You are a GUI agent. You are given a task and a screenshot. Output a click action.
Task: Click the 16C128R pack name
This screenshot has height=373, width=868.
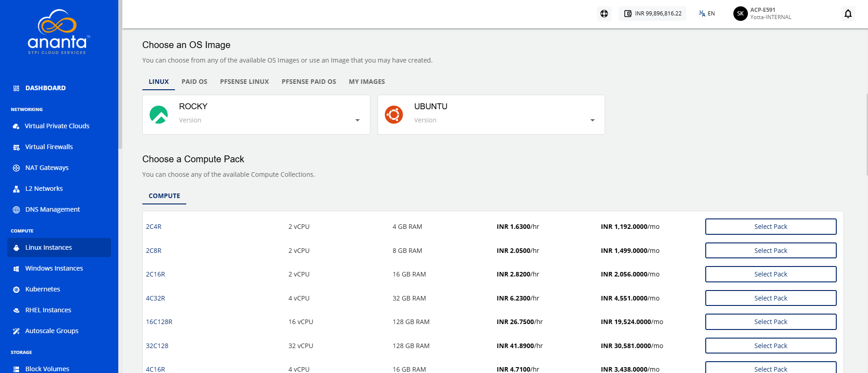[159, 322]
